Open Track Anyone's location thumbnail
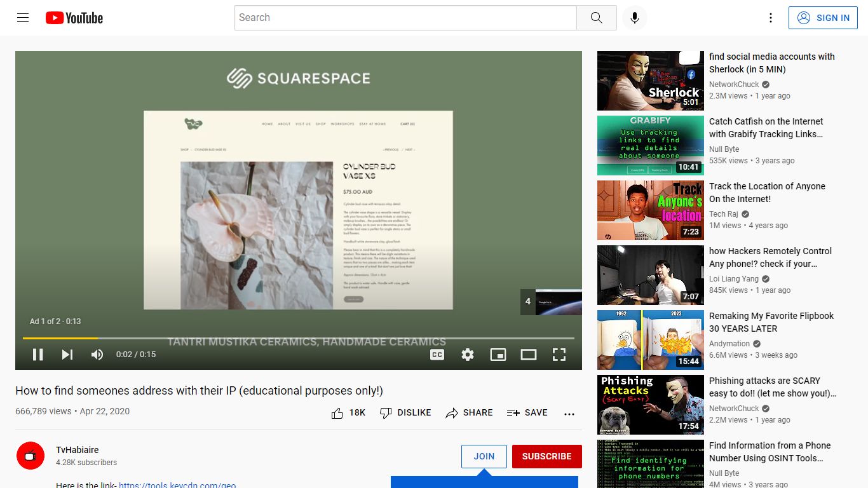This screenshot has width=868, height=488. [651, 210]
